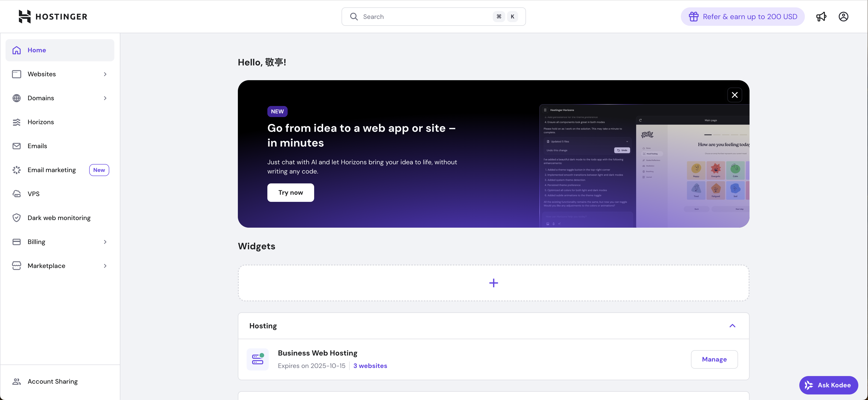The width and height of the screenshot is (868, 400).
Task: Close the Horizons promo banner
Action: (x=735, y=95)
